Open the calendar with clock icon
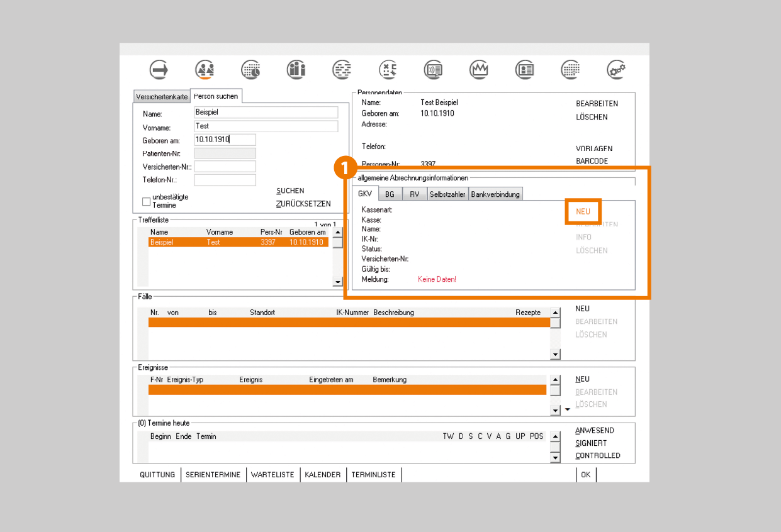 (x=251, y=70)
